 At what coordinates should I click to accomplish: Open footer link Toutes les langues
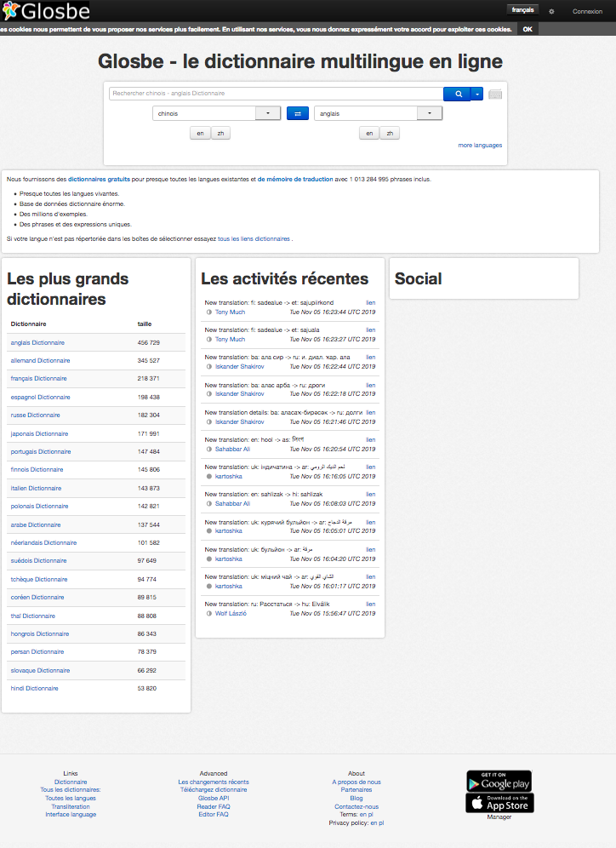coord(71,799)
